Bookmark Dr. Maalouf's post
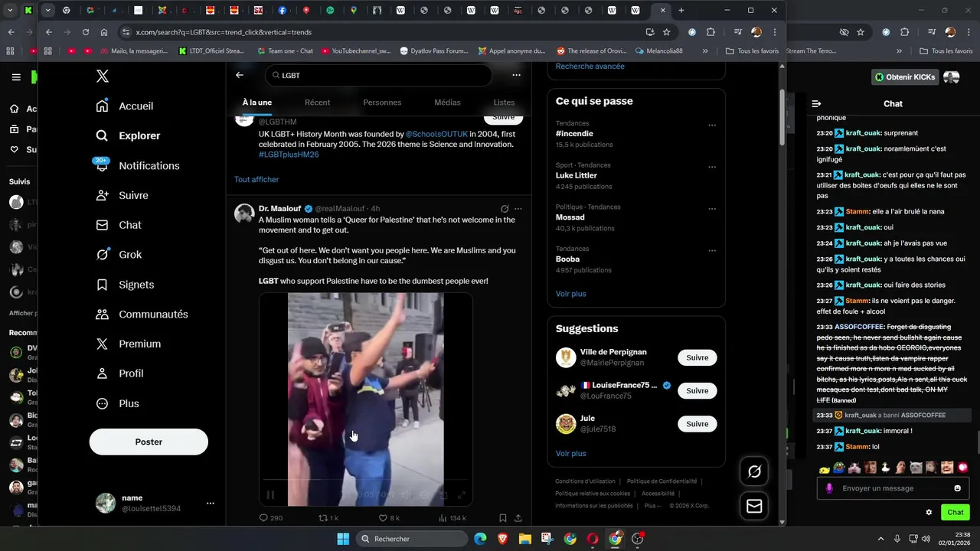980x551 pixels. tap(503, 518)
